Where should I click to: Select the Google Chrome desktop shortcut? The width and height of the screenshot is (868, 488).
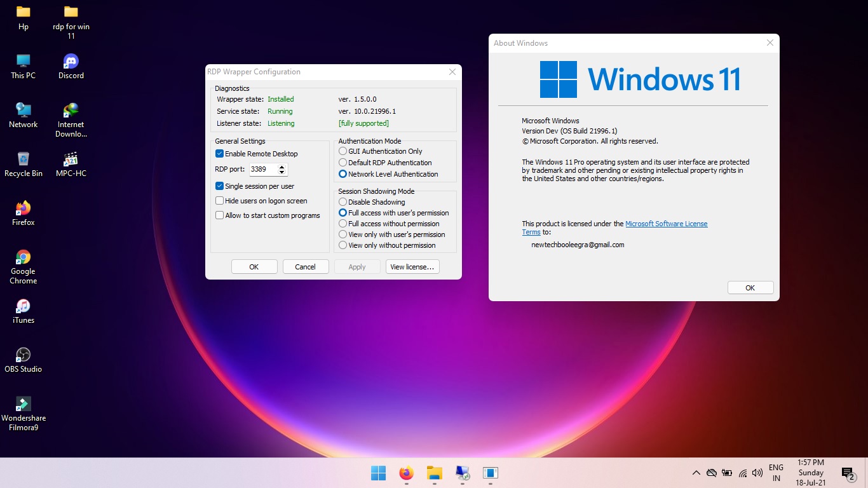point(24,267)
